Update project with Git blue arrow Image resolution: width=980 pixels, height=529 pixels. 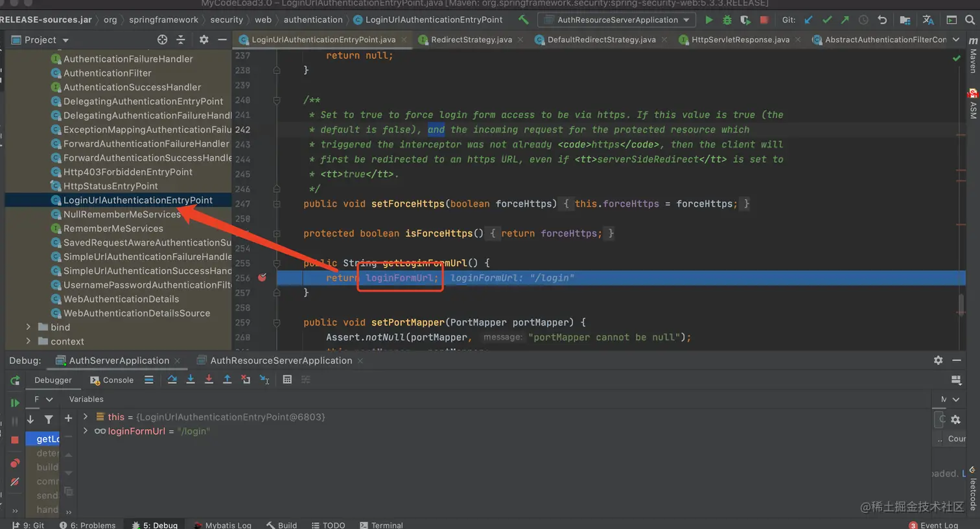pos(808,20)
